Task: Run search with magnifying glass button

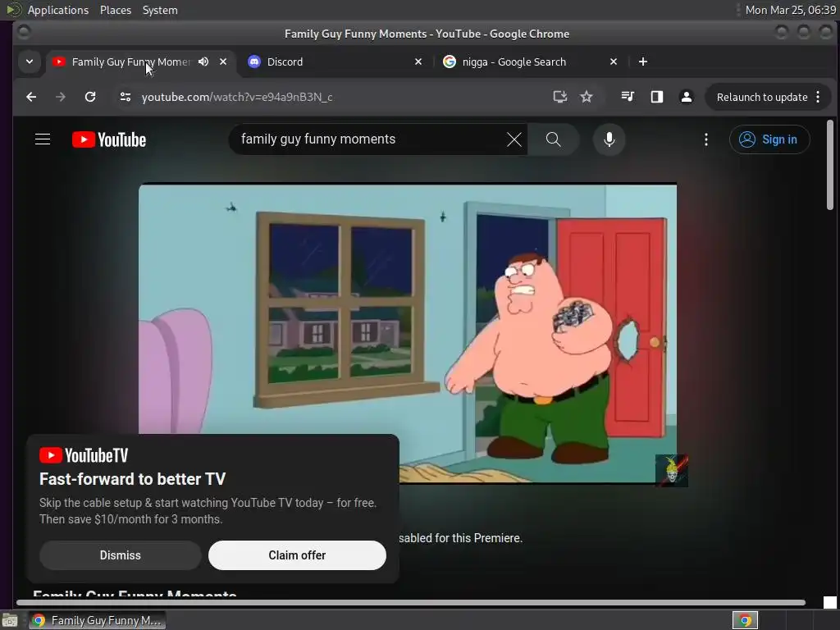Action: [554, 139]
